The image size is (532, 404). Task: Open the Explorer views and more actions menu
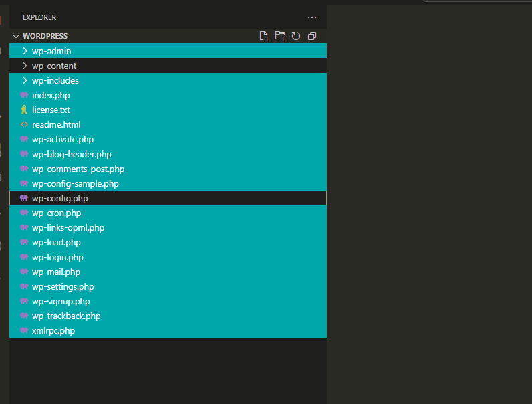point(312,17)
